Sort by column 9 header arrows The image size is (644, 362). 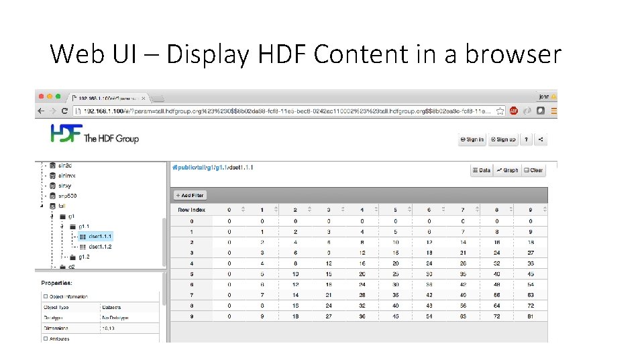(545, 209)
